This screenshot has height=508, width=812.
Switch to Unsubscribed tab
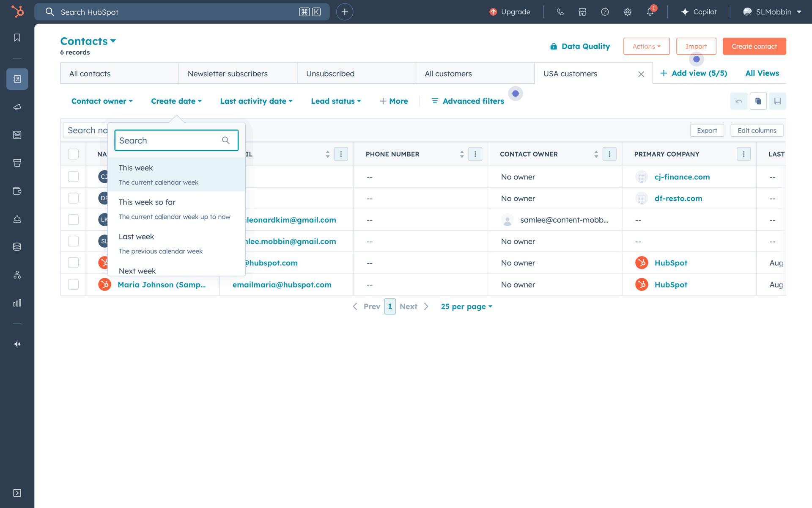tap(356, 74)
